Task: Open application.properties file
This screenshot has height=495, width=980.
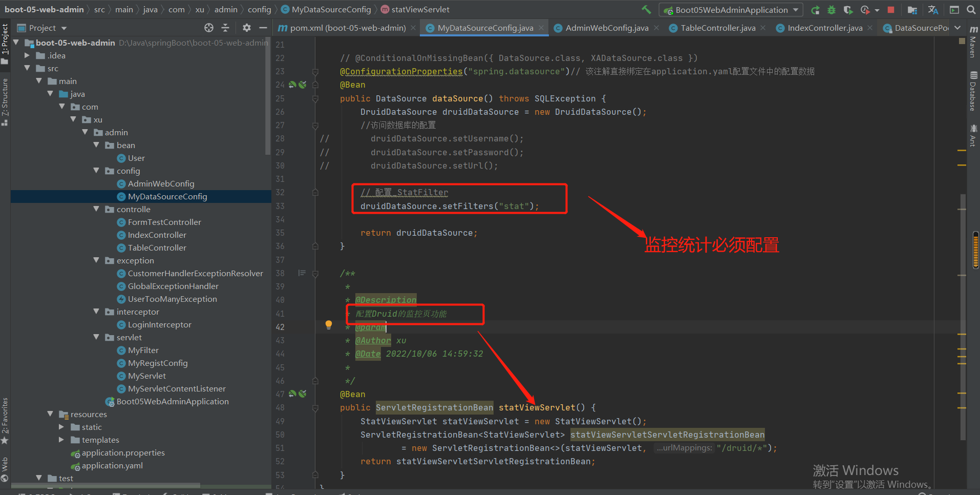Action: [x=118, y=452]
